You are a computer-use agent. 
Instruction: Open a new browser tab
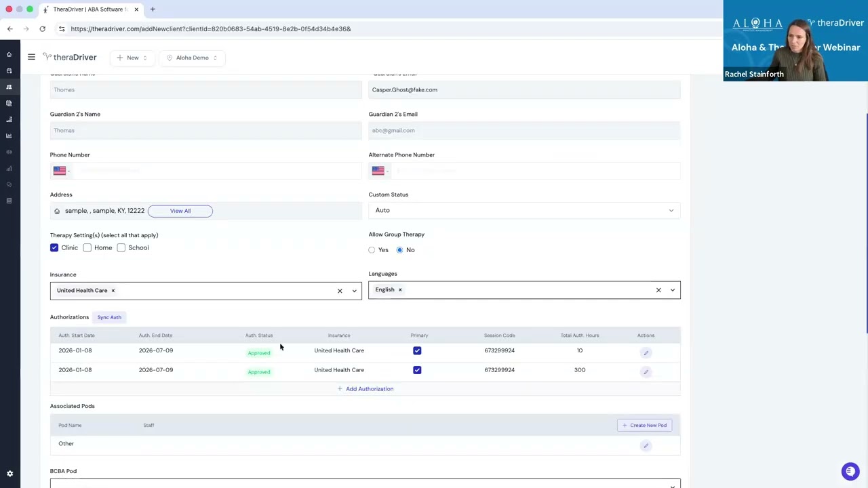coord(153,9)
